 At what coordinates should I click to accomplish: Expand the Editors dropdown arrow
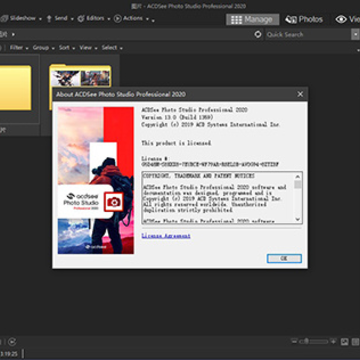(x=110, y=19)
